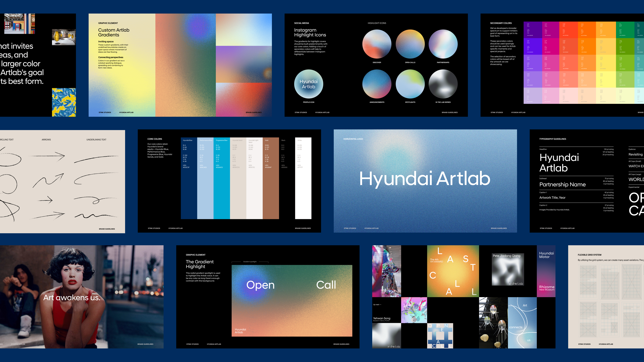Click the Horizontal Logo slide thumbnail
Image resolution: width=644 pixels, height=362 pixels.
(x=425, y=181)
